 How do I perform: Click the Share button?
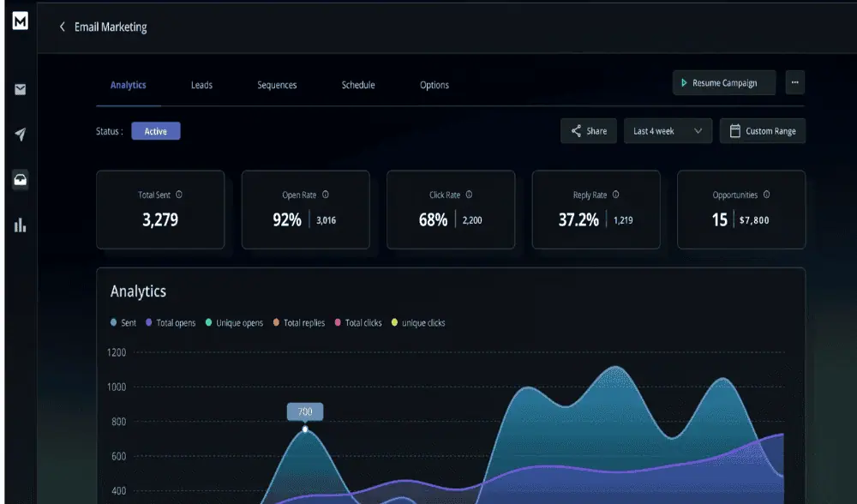click(x=589, y=131)
